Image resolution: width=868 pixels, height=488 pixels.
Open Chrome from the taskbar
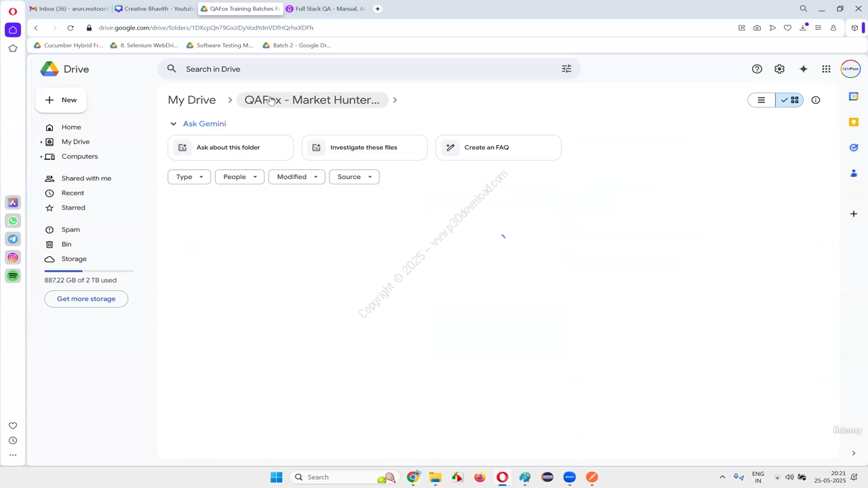pos(413,477)
